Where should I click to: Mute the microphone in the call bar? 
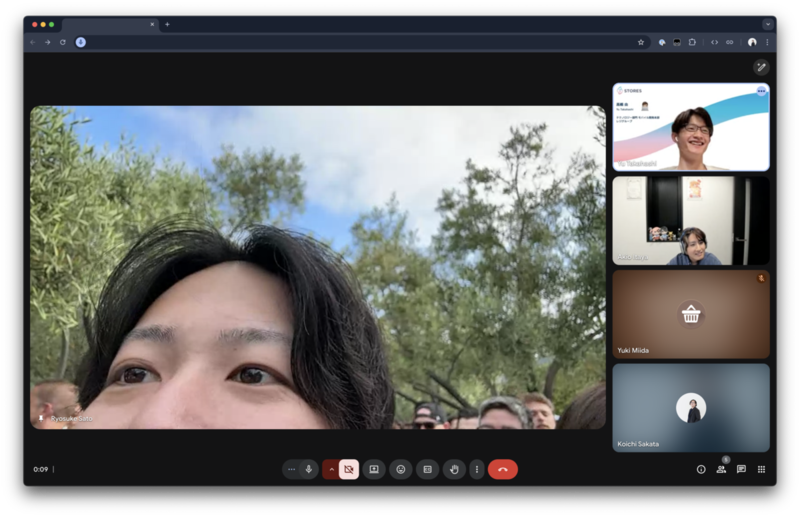[x=309, y=470]
